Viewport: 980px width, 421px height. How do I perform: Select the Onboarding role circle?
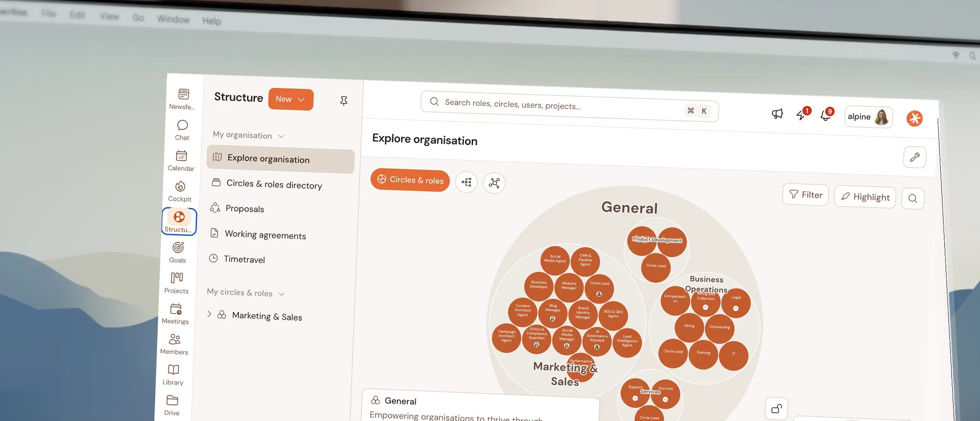point(720,329)
